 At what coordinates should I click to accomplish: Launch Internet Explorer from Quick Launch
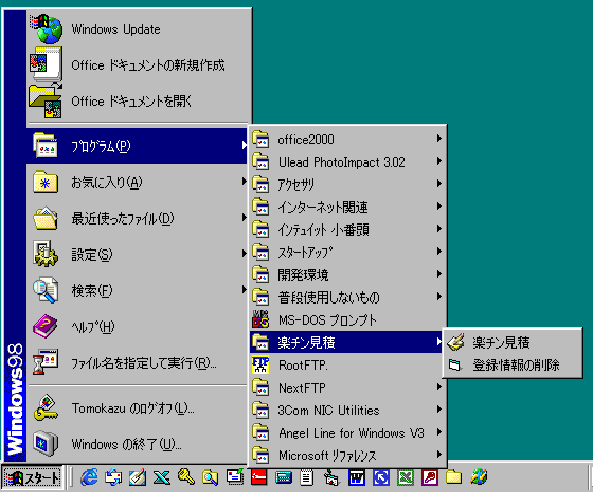[89, 477]
